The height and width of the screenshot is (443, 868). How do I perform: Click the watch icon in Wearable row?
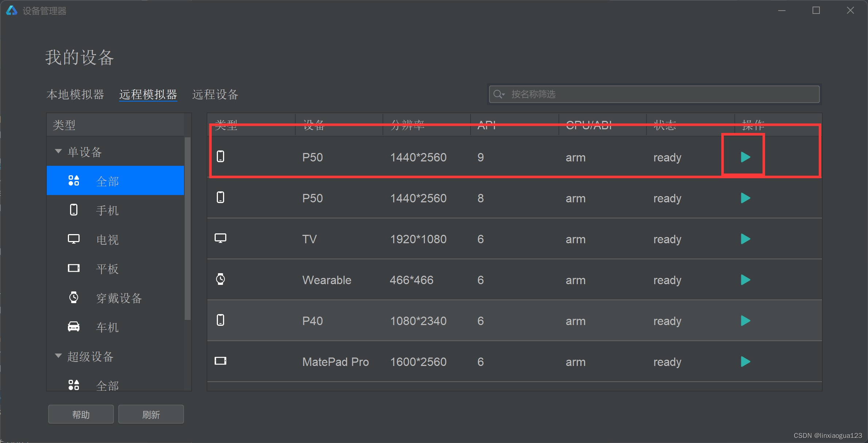pos(220,279)
